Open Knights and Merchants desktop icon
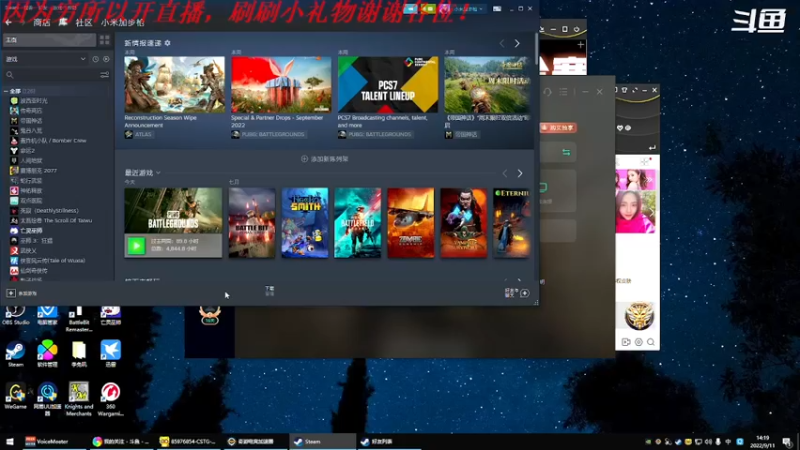 [x=79, y=399]
